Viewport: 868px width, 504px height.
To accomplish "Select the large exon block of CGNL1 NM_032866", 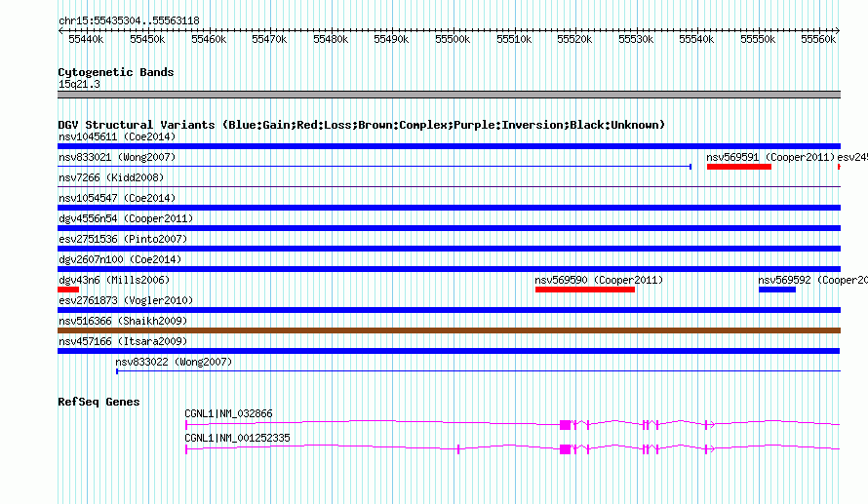I will click(x=566, y=425).
